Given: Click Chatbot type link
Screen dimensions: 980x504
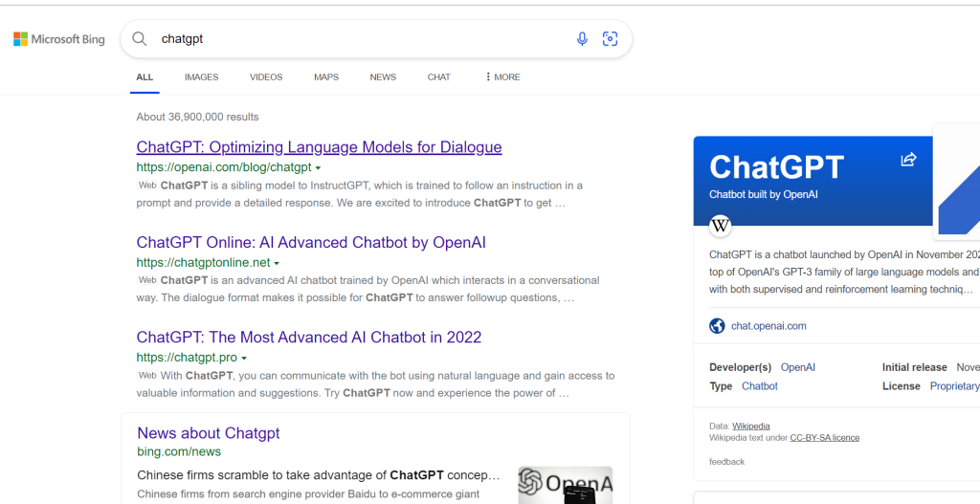Looking at the screenshot, I should tap(760, 386).
